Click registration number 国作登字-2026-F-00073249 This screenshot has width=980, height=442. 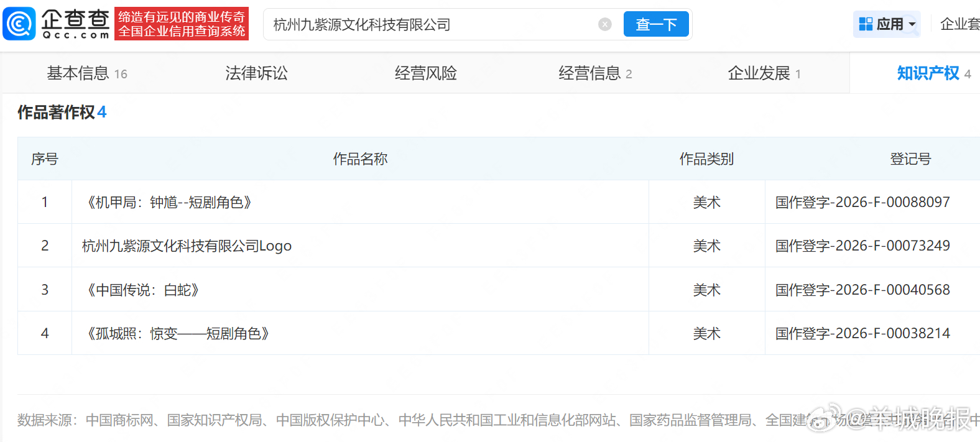point(862,246)
